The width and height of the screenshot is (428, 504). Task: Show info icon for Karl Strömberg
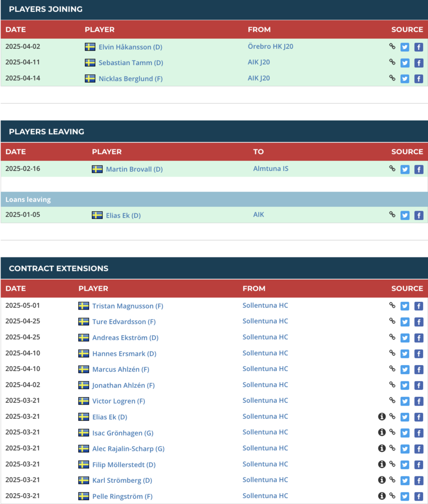point(382,480)
